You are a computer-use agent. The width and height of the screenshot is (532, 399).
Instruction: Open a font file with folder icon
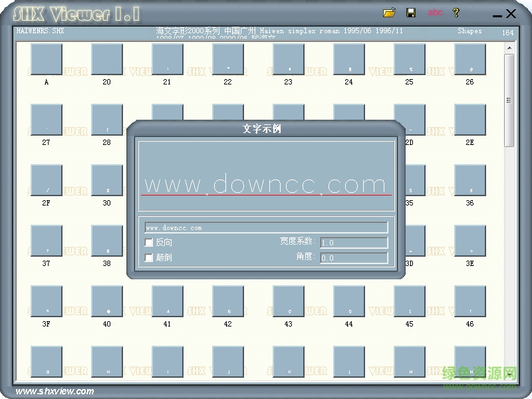tap(389, 13)
